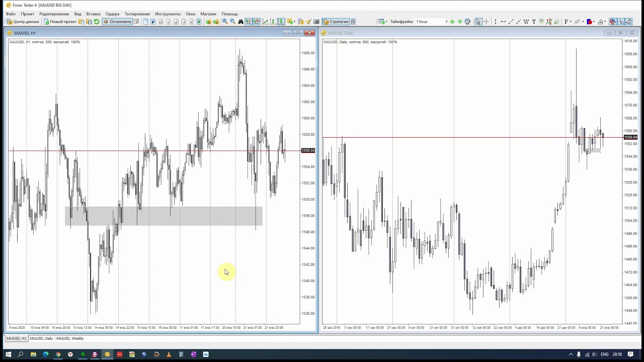Toggle the magnet mode icon
This screenshot has width=644, height=362.
coord(613,22)
